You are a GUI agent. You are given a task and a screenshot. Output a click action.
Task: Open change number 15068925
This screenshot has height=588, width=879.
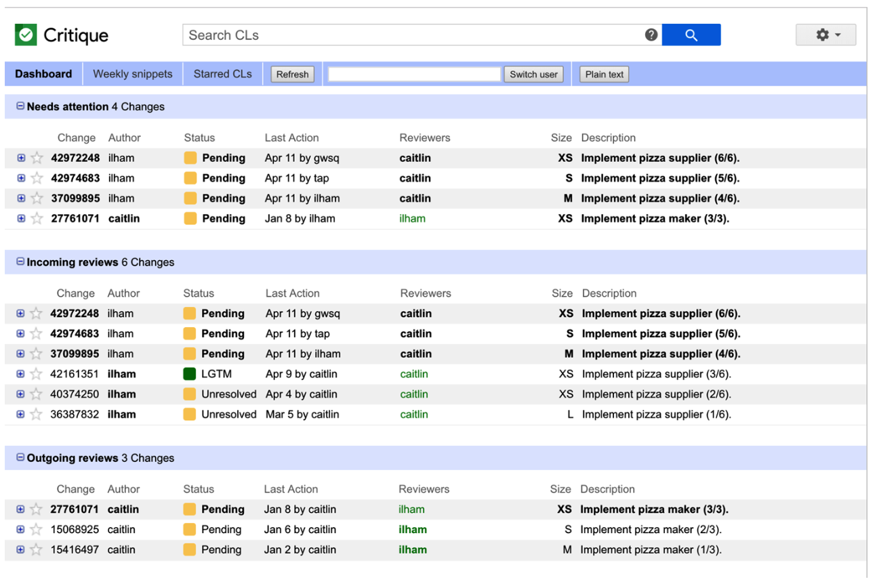pos(75,529)
